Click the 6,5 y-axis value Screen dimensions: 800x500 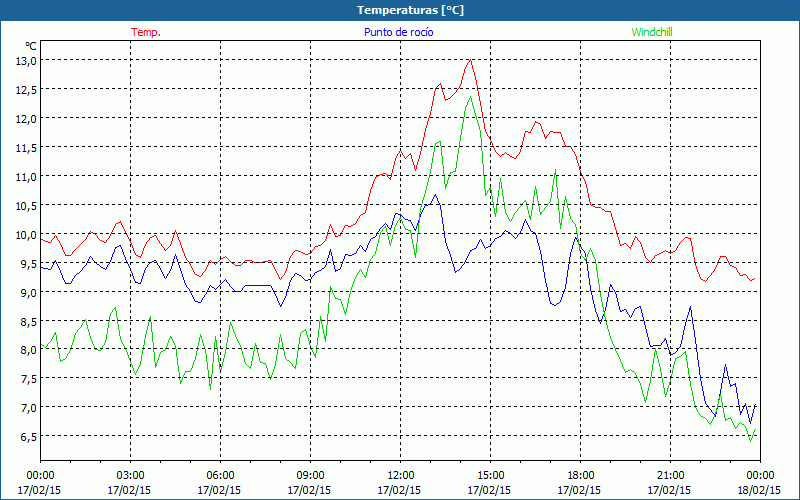pos(29,436)
